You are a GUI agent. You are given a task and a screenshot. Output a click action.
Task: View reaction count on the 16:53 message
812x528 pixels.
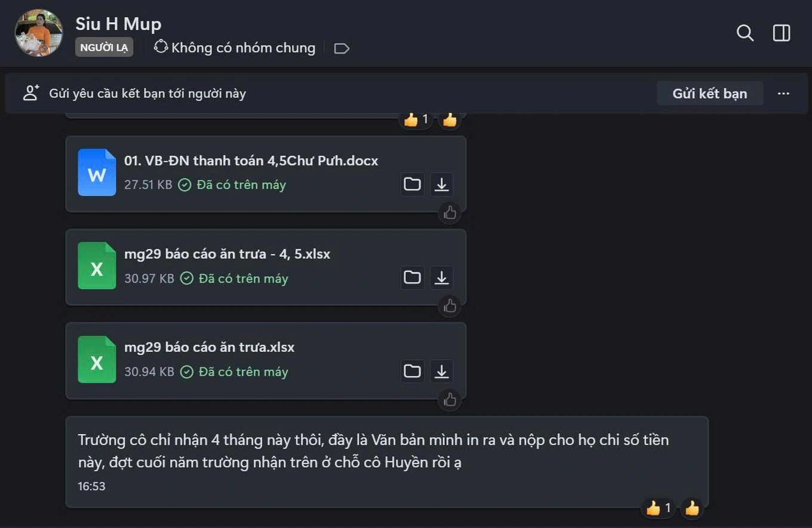pyautogui.click(x=659, y=508)
